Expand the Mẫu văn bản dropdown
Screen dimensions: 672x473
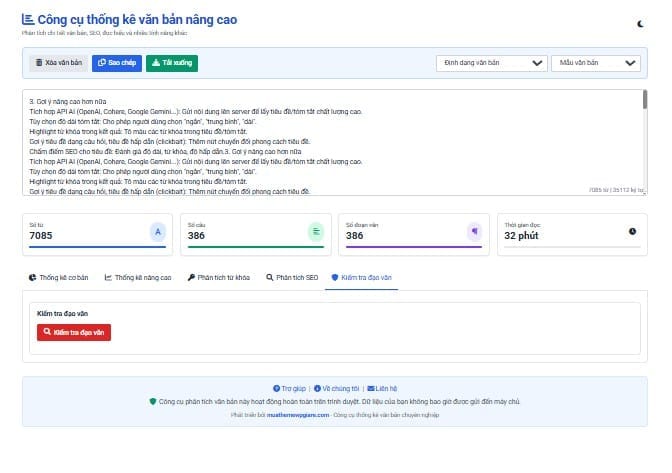(x=595, y=63)
